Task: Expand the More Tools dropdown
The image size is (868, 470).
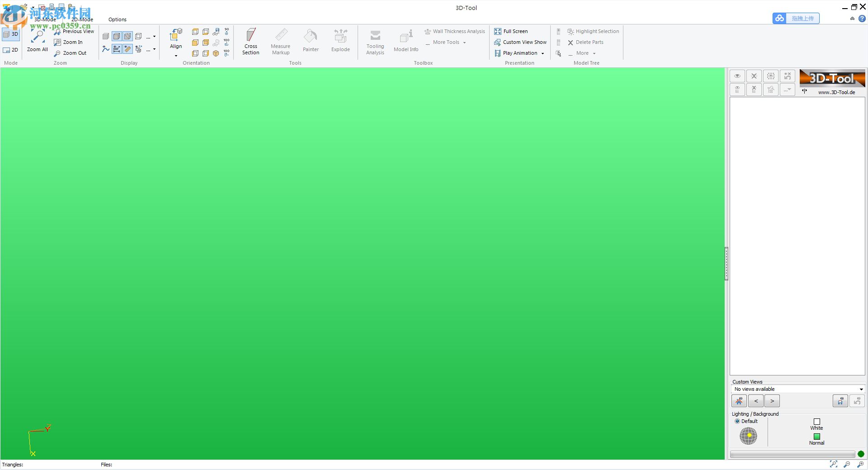Action: [464, 42]
